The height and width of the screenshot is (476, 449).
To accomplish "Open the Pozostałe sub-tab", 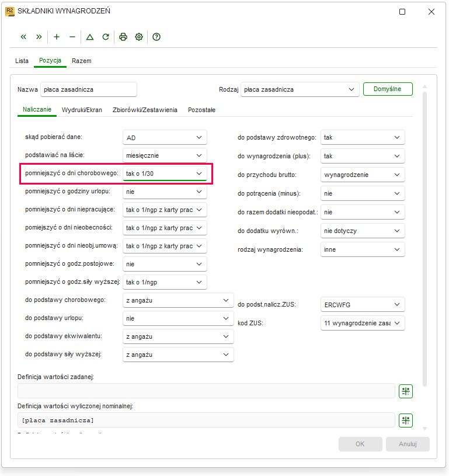I will (x=201, y=110).
